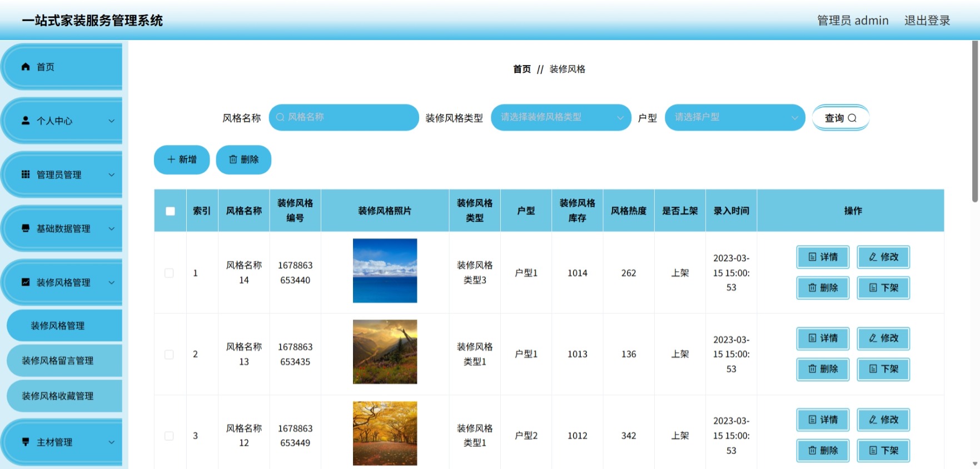Open the blue sea photo thumbnail
This screenshot has height=469, width=980.
[385, 271]
